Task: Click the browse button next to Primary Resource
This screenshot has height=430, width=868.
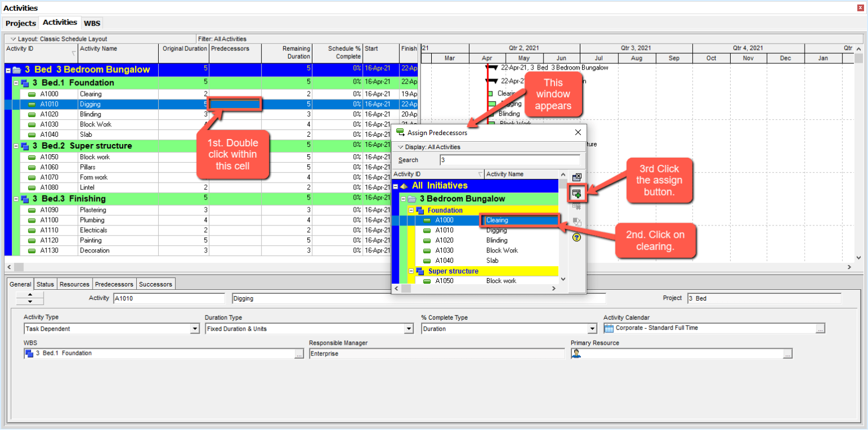Action: coord(788,353)
